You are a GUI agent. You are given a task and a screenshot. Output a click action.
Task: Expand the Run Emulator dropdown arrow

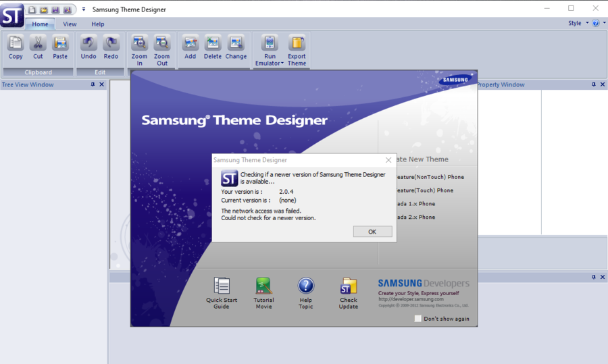[282, 63]
